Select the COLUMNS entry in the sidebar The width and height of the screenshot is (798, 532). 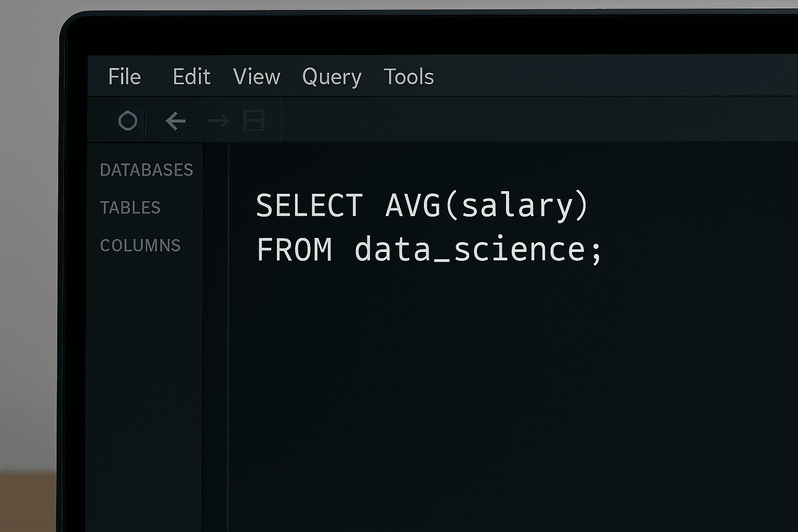click(140, 245)
